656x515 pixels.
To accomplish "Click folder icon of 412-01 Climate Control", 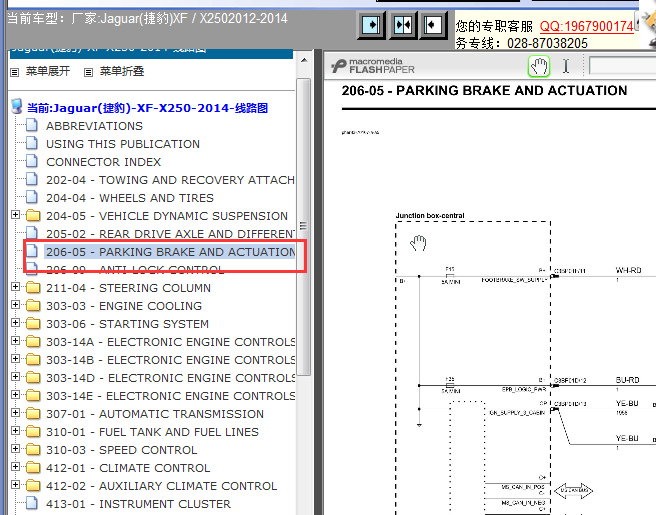I will click(x=33, y=467).
